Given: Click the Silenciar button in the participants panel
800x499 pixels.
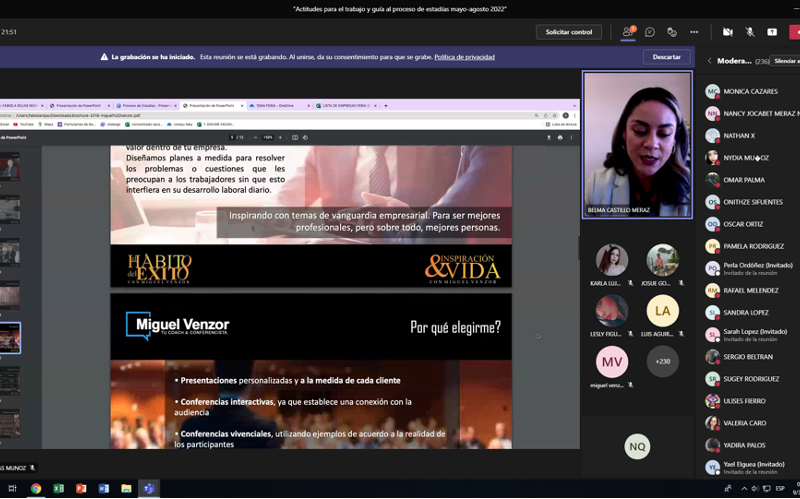Looking at the screenshot, I should [x=786, y=61].
